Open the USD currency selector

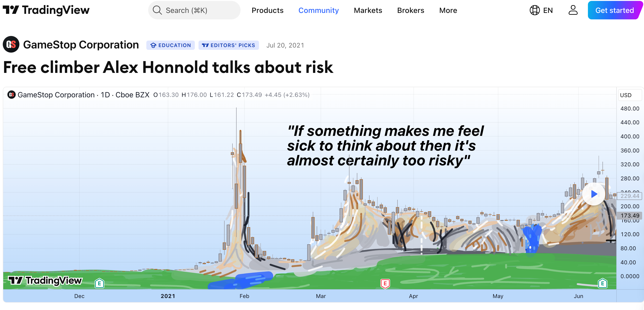point(629,95)
